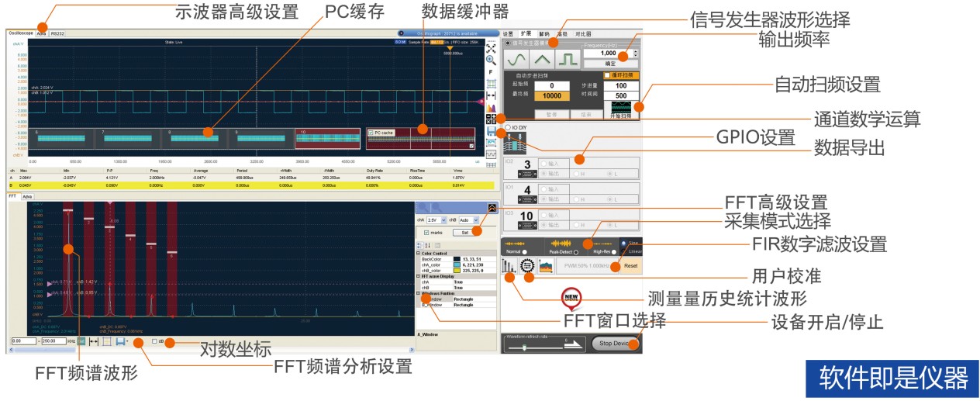The image size is (980, 401).
Task: Switch to the RS232 tab
Action: tap(58, 33)
